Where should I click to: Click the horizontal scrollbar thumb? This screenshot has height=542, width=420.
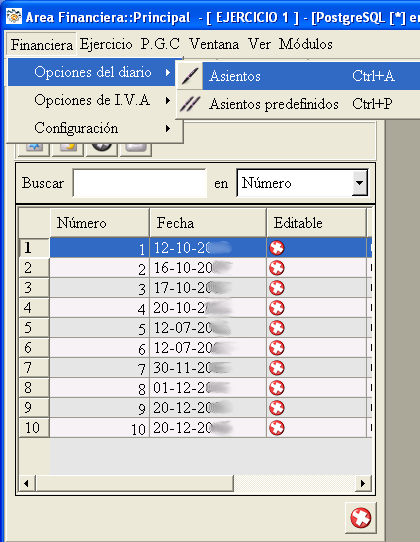[x=135, y=483]
